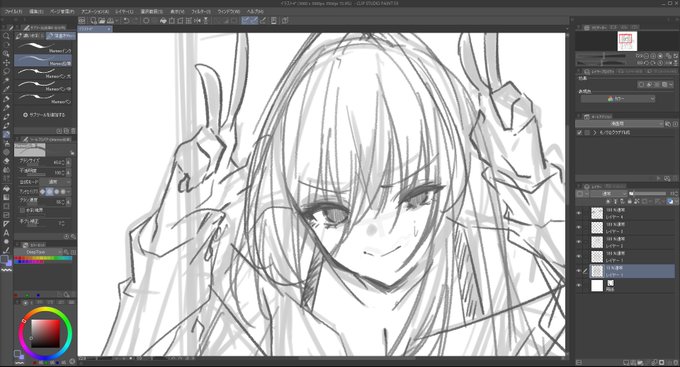Open the CLIP STUDIO launcher icon
This screenshot has width=680, height=367.
tap(82, 20)
